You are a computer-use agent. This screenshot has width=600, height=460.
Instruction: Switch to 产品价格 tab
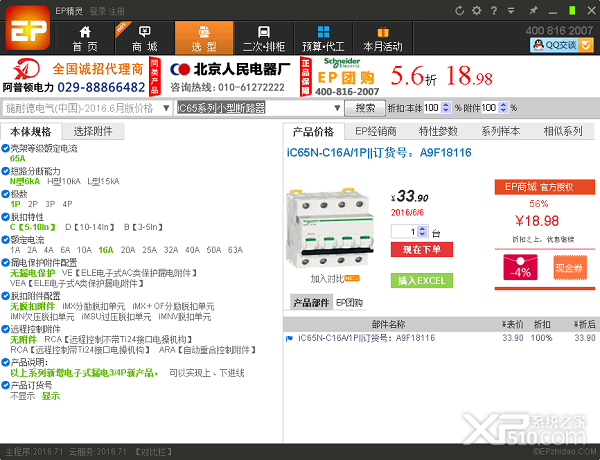313,132
